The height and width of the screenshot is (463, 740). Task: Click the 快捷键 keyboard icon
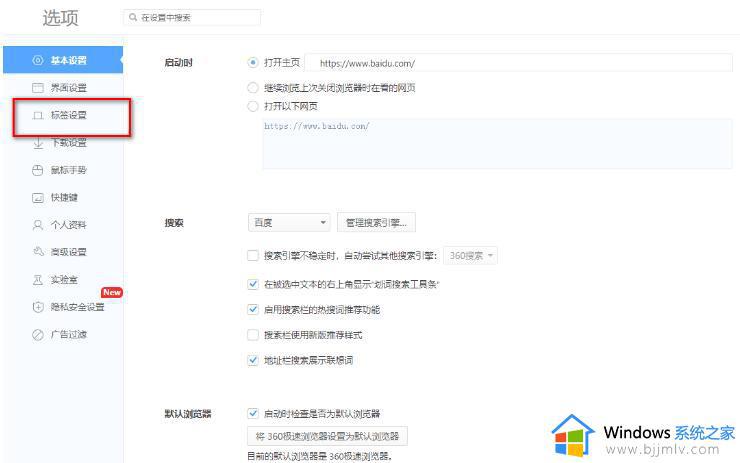coord(38,197)
